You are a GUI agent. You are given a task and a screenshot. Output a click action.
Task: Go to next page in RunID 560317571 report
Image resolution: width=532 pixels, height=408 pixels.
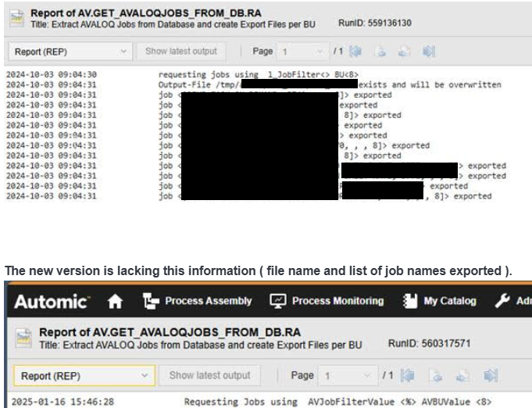[x=462, y=375]
